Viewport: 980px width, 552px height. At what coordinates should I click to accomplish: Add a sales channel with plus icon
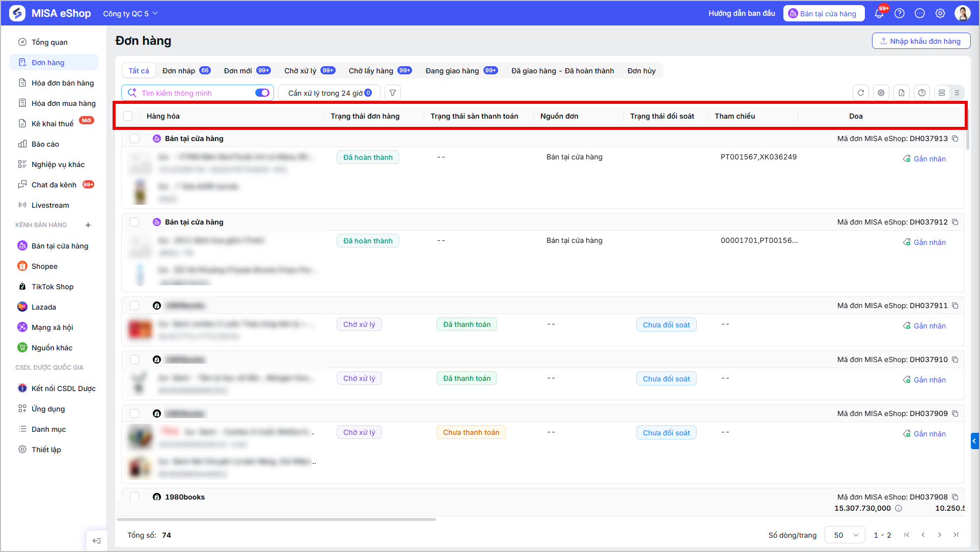click(x=88, y=225)
